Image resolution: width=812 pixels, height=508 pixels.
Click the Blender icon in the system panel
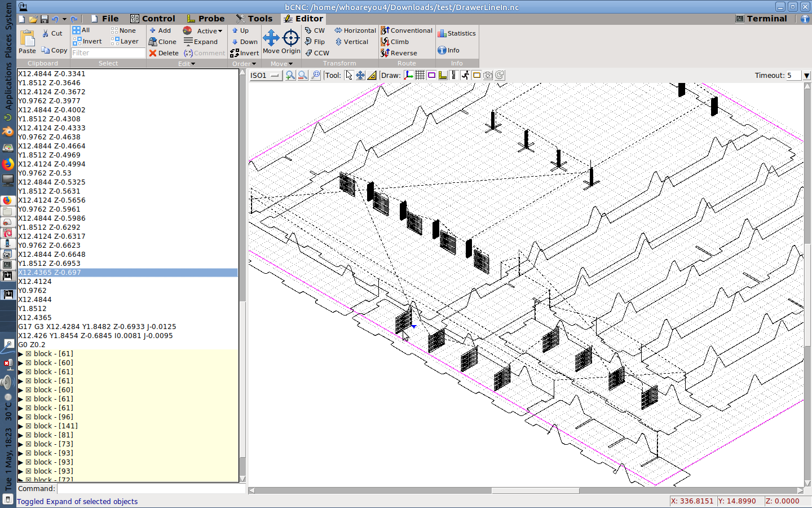8,132
